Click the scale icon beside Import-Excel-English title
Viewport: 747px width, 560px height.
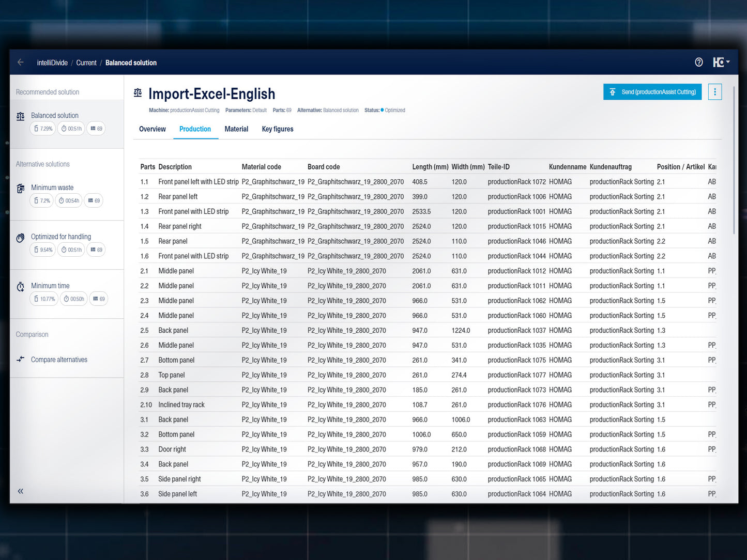(138, 93)
